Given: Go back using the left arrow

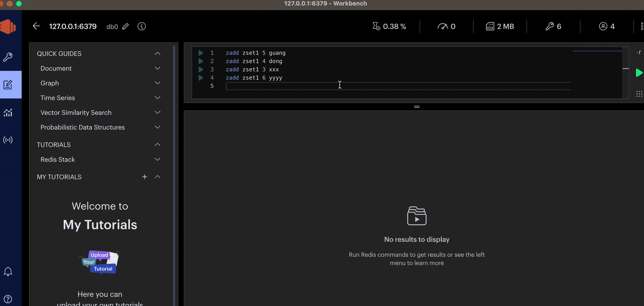Looking at the screenshot, I should coord(36,26).
